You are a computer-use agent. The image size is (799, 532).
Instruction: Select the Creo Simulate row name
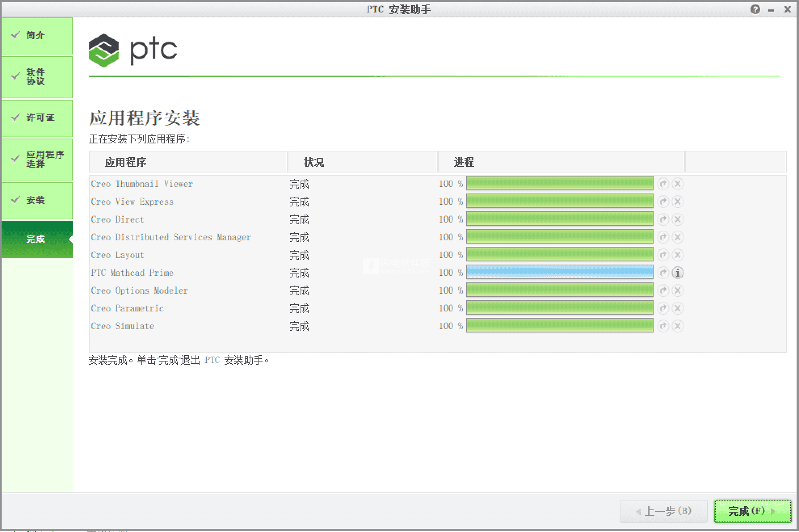122,326
